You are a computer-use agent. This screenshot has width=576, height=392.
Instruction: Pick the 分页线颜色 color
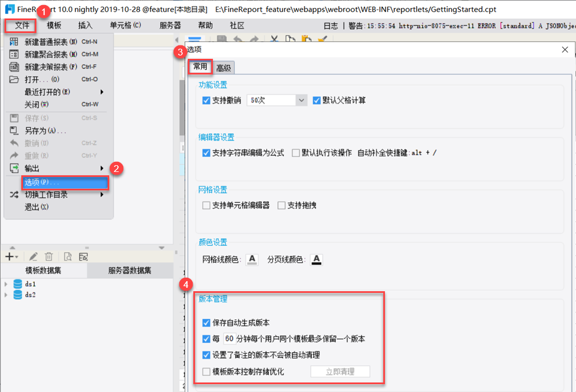(x=316, y=259)
